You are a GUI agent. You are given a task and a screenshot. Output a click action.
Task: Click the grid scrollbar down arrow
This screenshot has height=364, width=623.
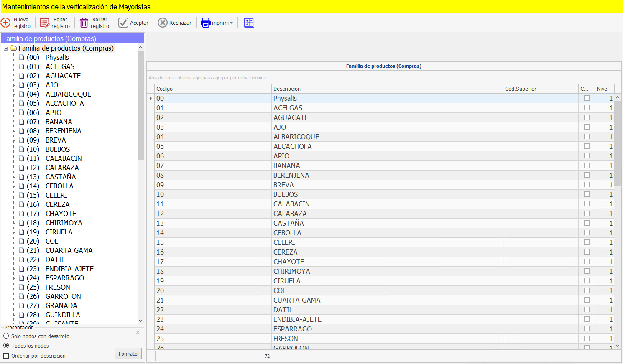click(x=618, y=346)
